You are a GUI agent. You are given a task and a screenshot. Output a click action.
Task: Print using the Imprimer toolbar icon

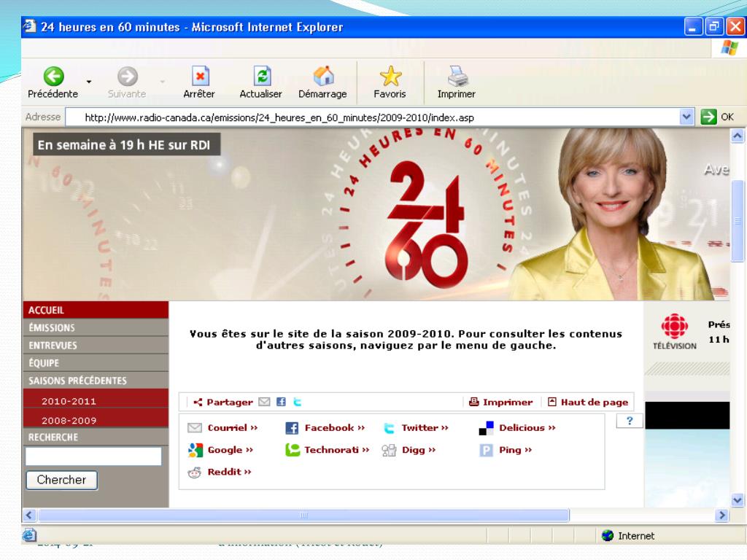pos(457,76)
